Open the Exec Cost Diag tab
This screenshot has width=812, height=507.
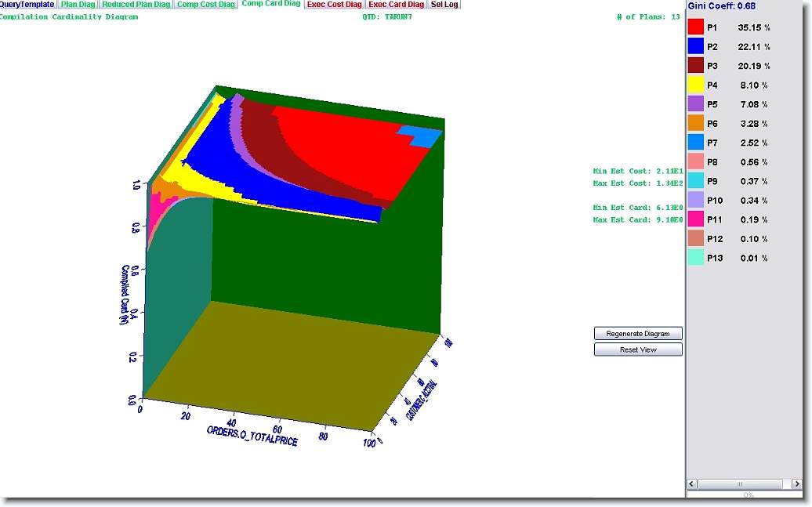(x=334, y=5)
